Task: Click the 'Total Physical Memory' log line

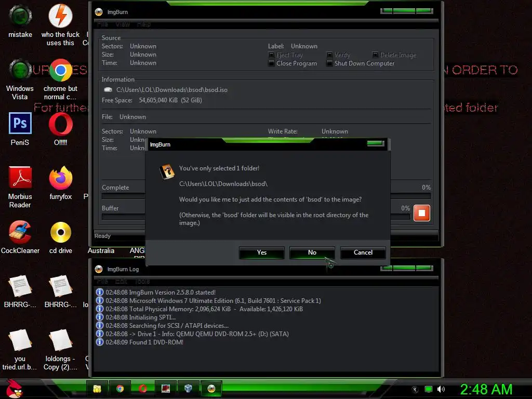Action: 204,309
